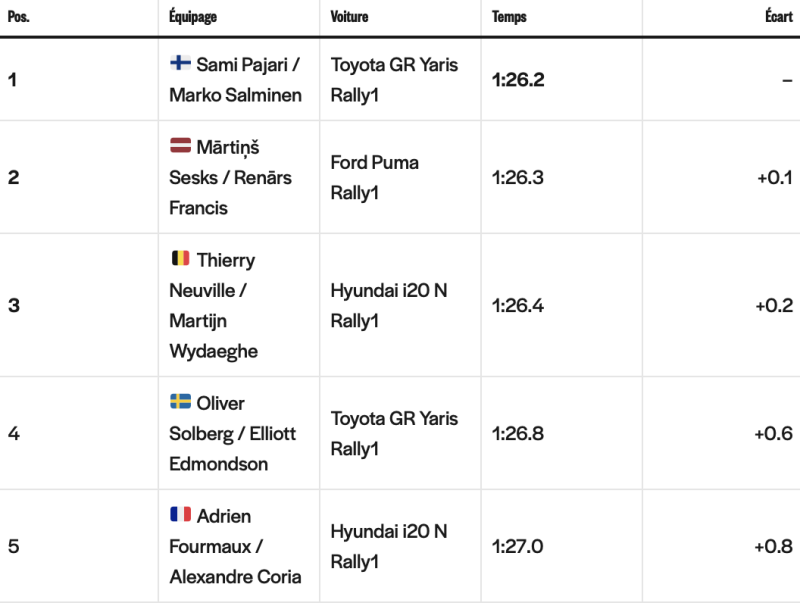Select the Équipage column header
Image resolution: width=800 pixels, height=603 pixels.
click(193, 16)
